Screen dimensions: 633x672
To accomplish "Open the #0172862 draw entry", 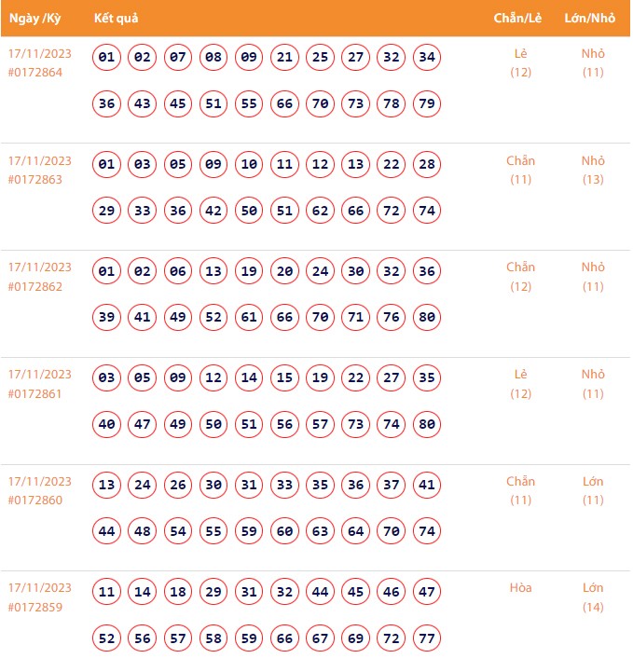I will point(35,286).
